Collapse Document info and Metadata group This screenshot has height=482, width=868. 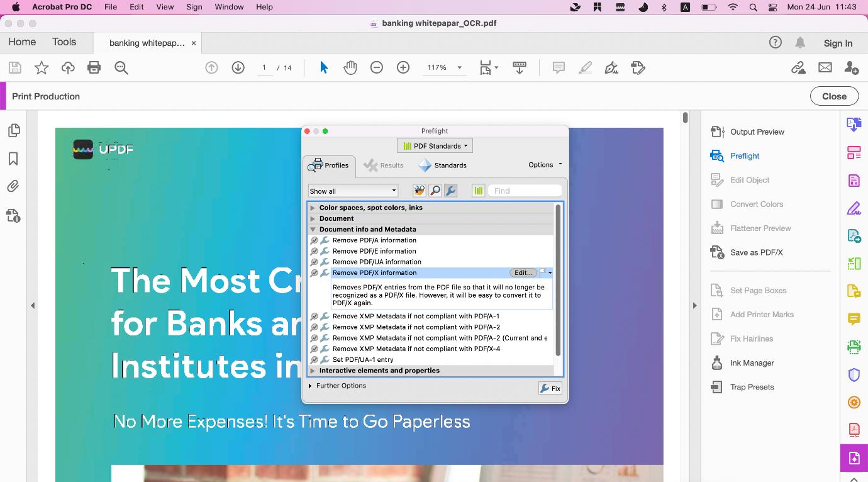pyautogui.click(x=313, y=230)
